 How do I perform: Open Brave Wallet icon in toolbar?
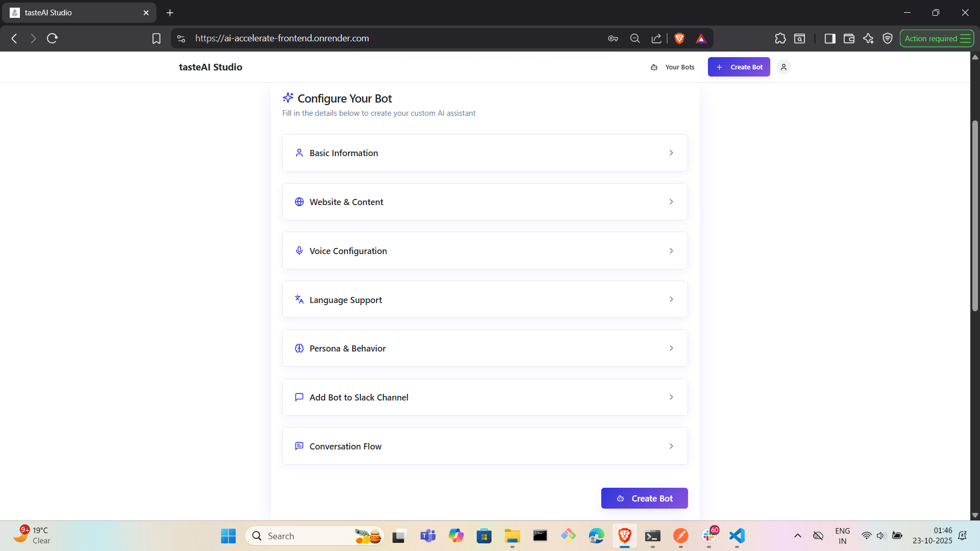(x=849, y=38)
